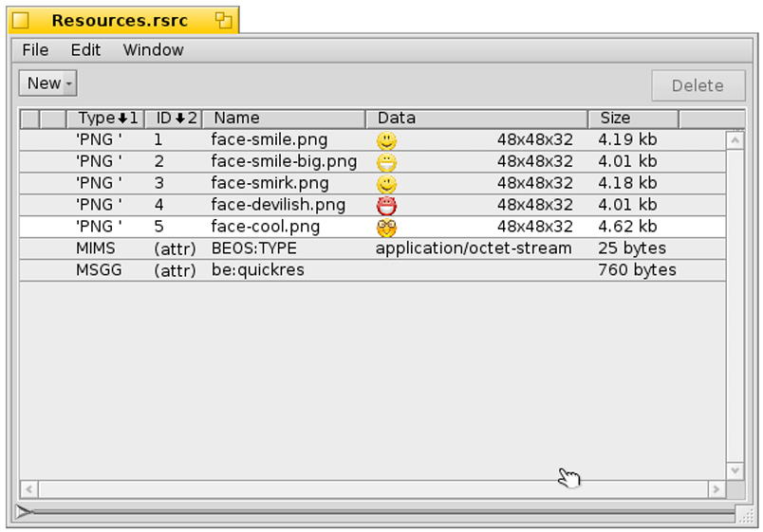The height and width of the screenshot is (532, 763).
Task: Open the Window menu
Action: [x=153, y=50]
